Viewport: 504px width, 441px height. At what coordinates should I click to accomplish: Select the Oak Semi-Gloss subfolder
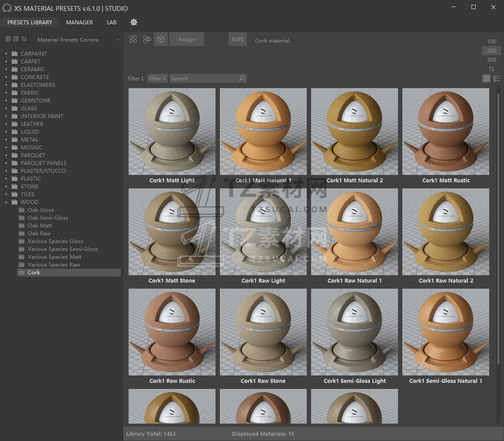pos(48,218)
